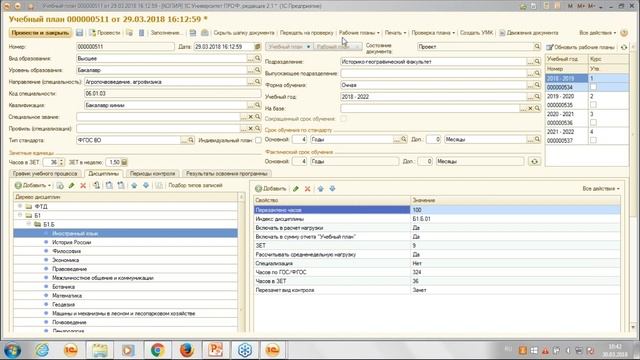Click the magnifier icon for Тип стандарта
640x360 pixels.
point(191,140)
